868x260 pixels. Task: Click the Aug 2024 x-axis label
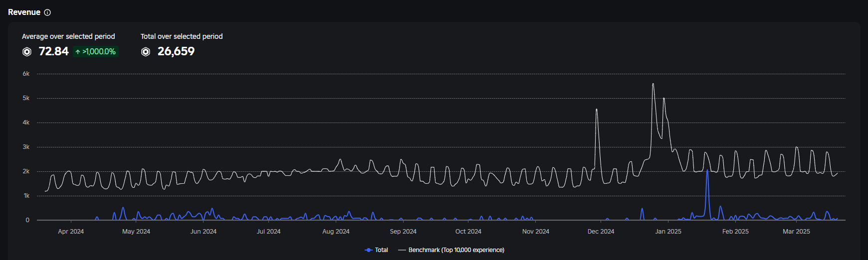point(336,232)
